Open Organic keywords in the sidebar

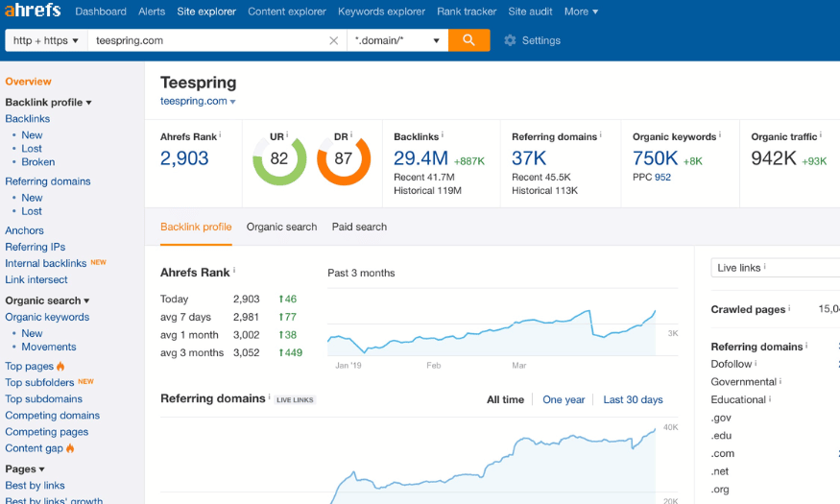pos(47,317)
